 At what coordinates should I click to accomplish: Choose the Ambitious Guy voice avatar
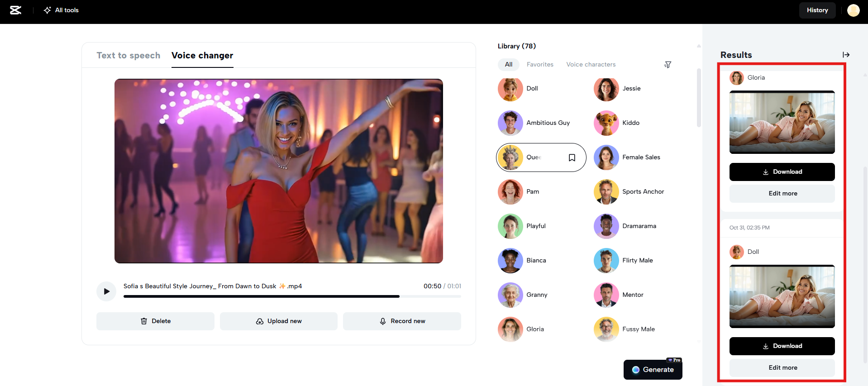point(510,123)
